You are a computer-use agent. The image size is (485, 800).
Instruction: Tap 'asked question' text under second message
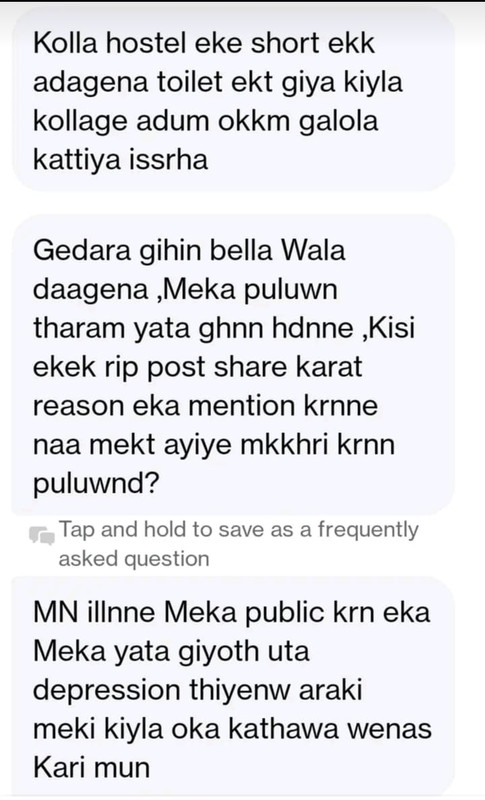pyautogui.click(x=134, y=559)
